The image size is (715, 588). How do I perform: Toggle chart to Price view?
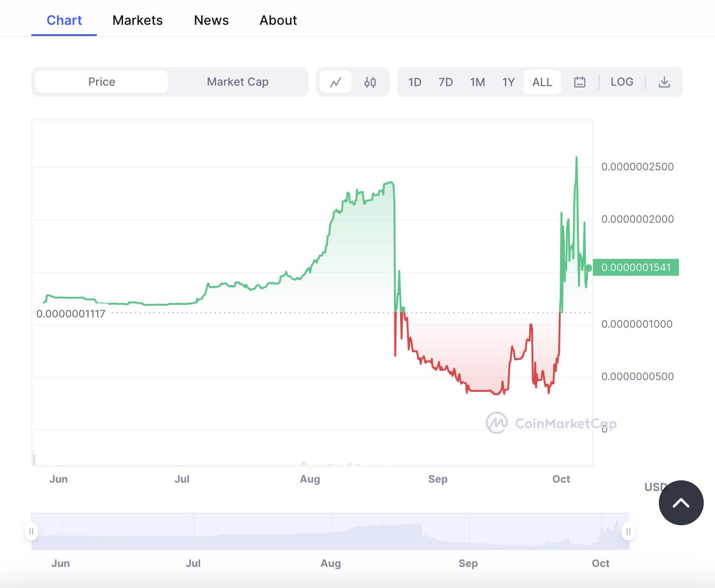click(102, 82)
